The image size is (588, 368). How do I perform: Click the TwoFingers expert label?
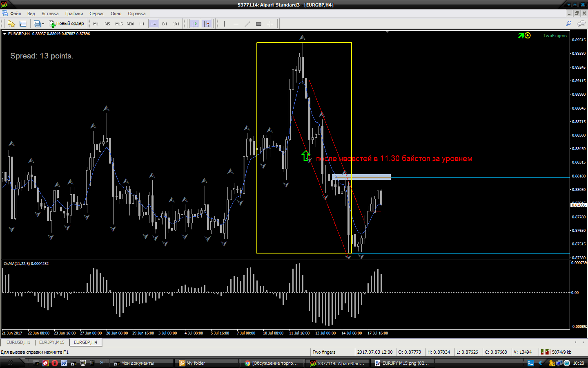coord(555,36)
